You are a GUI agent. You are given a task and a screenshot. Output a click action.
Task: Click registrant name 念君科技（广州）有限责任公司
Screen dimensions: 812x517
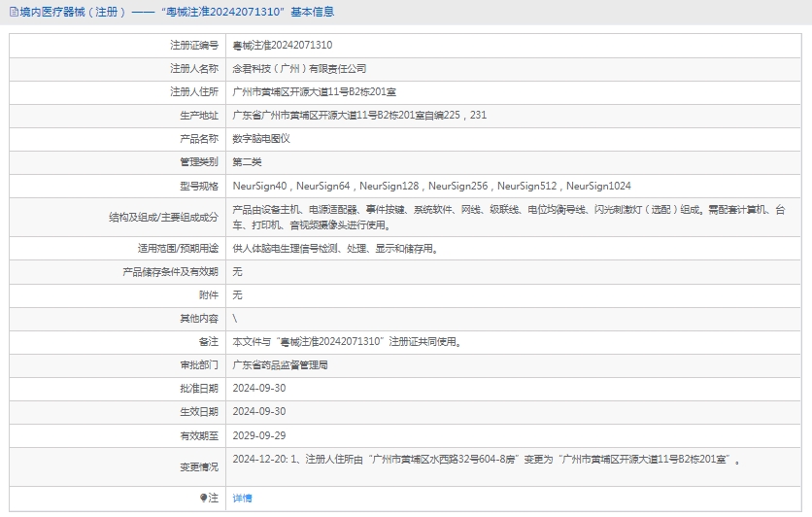click(299, 69)
